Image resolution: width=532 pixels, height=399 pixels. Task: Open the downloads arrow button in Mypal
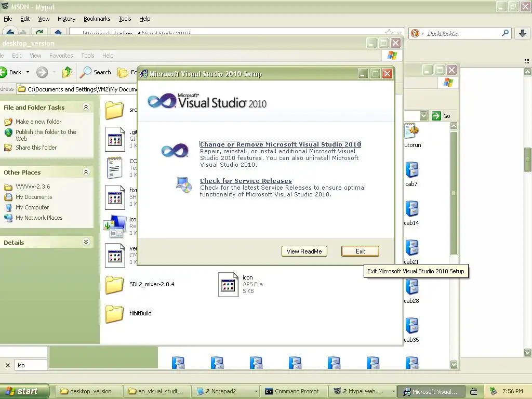[523, 33]
